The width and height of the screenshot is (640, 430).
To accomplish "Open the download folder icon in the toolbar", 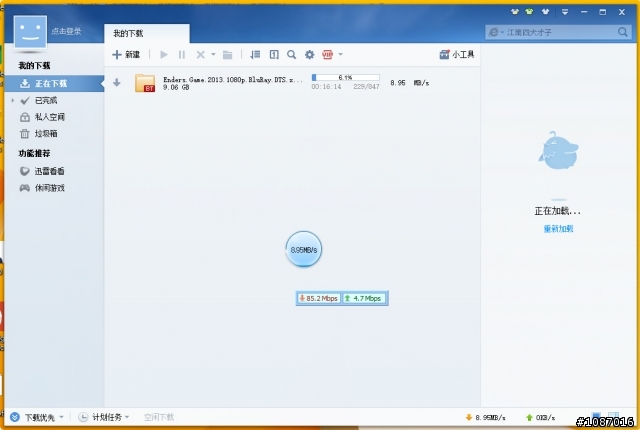I will click(x=227, y=54).
